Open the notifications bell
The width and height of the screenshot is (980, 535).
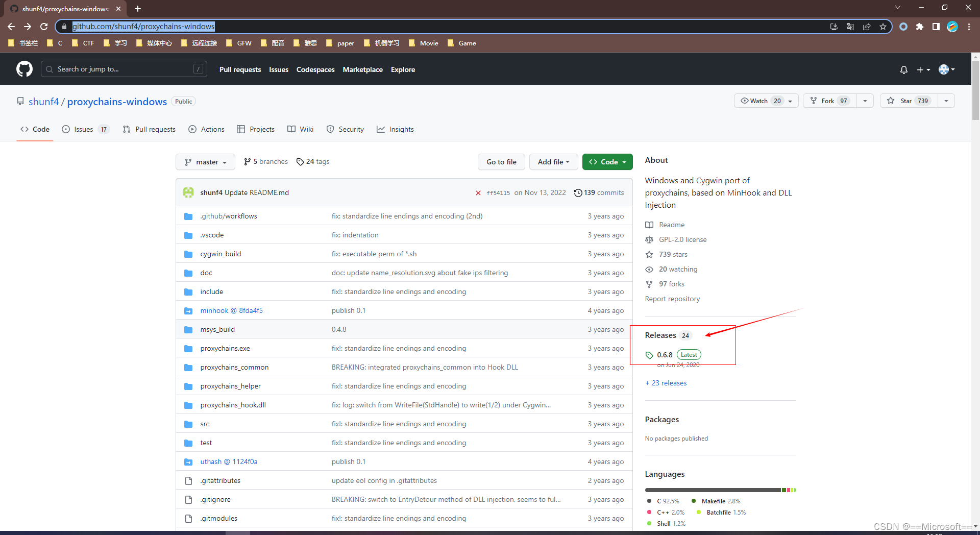coord(904,69)
